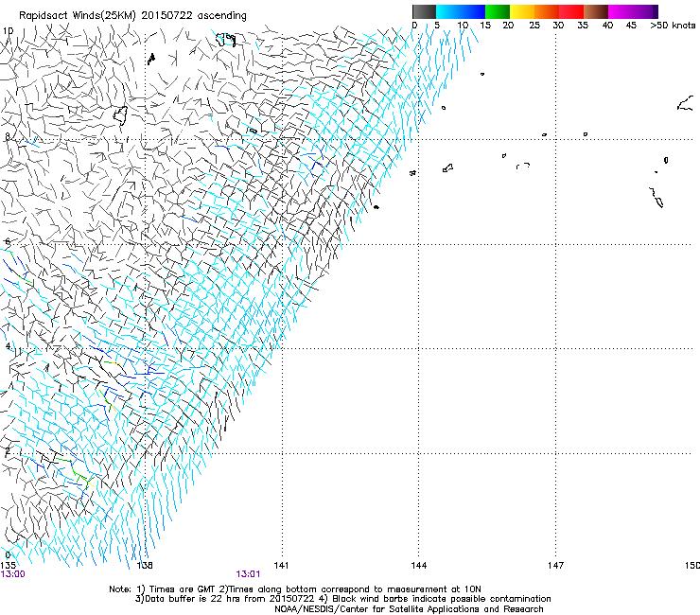The image size is (700, 615).
Task: Click latitude label 8 on the left axis
Action: pyautogui.click(x=8, y=136)
